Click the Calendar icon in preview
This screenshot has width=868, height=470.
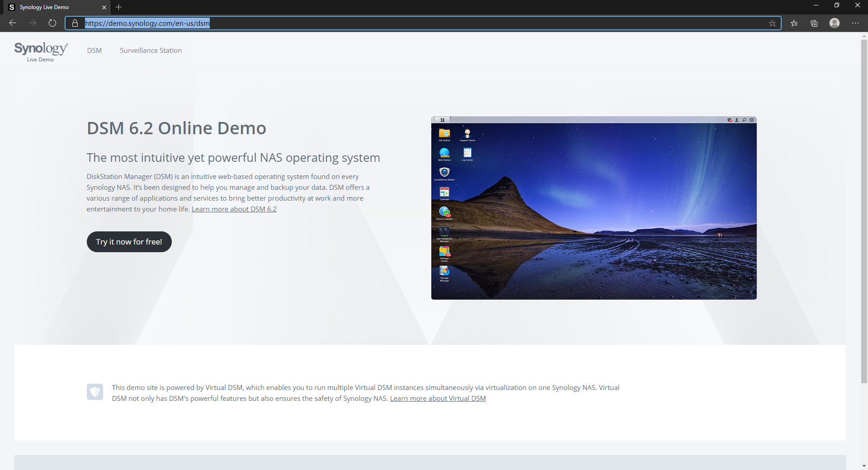pos(444,193)
